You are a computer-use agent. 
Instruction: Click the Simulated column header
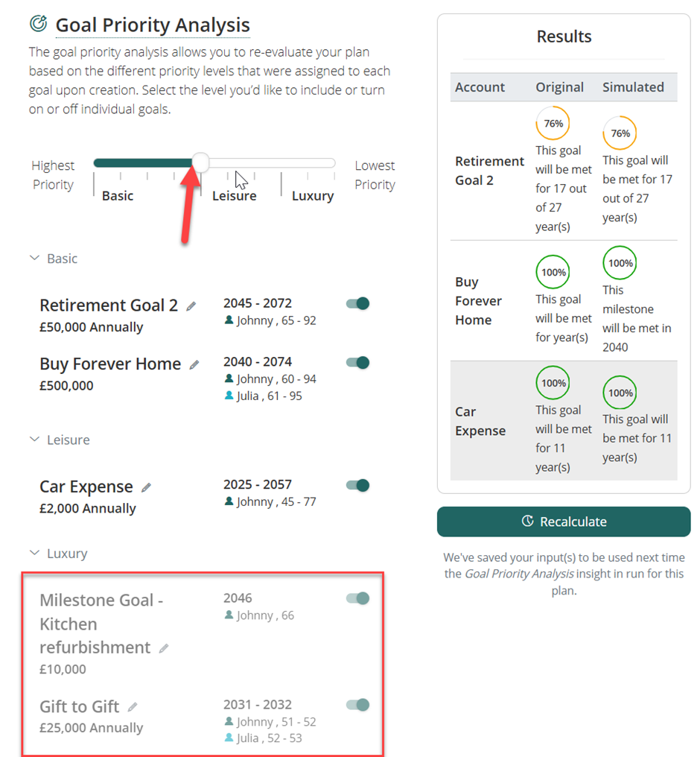coord(633,87)
